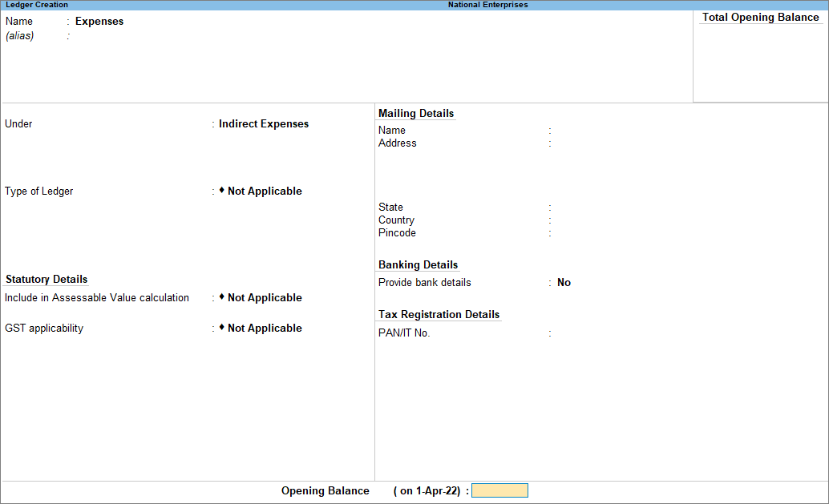Click the "Banking Details" section heading
The height and width of the screenshot is (504, 829).
419,265
